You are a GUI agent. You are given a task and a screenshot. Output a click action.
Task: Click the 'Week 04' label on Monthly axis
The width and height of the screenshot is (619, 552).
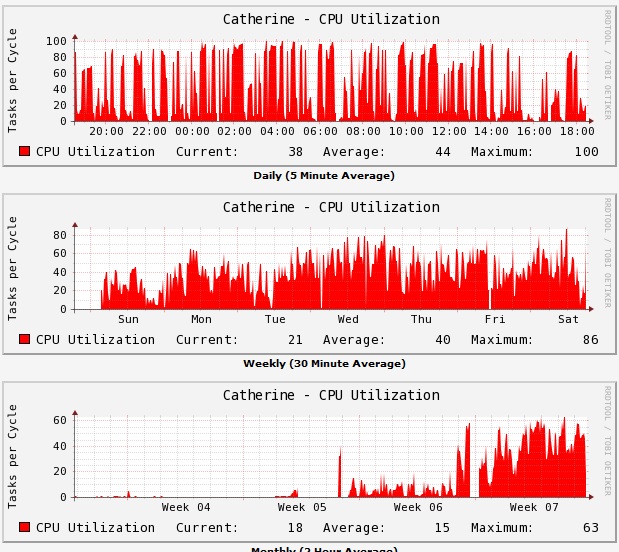(186, 507)
